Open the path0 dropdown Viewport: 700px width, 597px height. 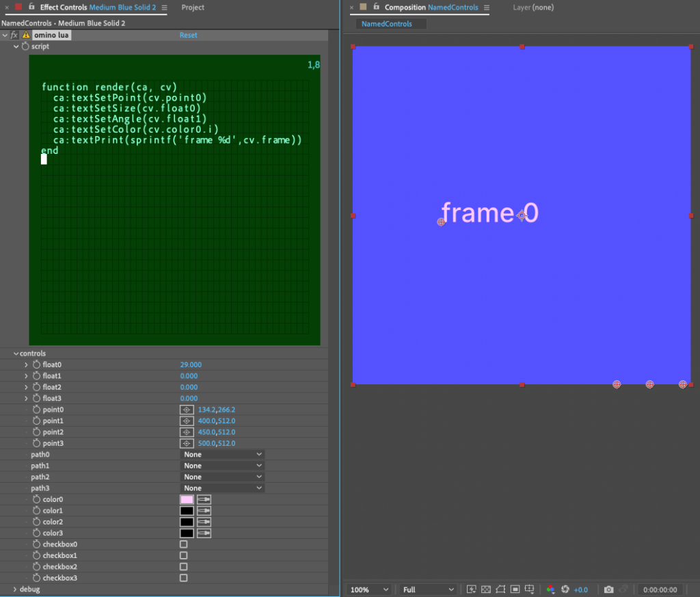(222, 454)
